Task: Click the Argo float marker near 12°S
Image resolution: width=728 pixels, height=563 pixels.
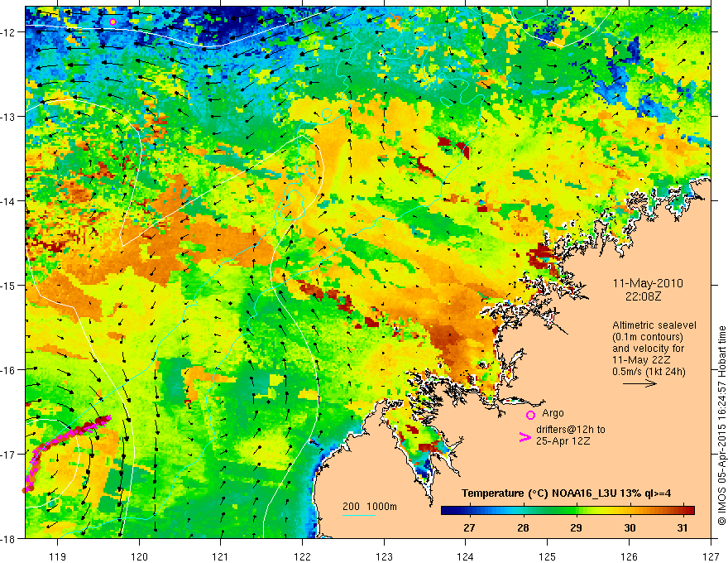Action: 113,22
